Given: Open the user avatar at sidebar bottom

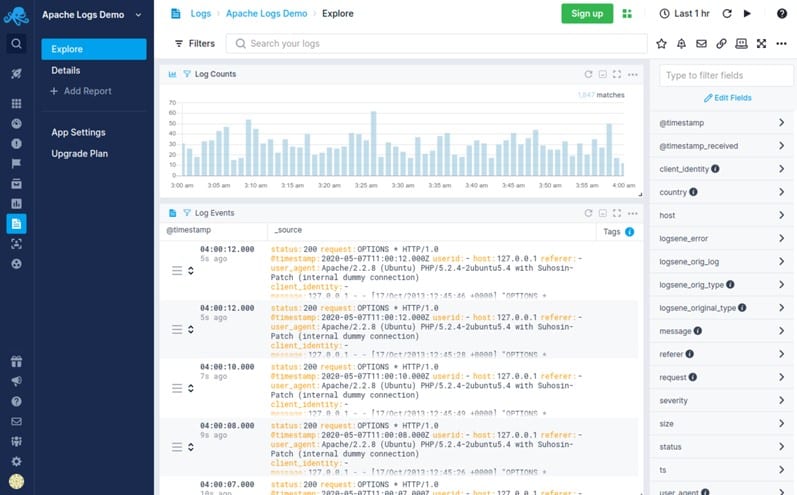Looking at the screenshot, I should [16, 481].
